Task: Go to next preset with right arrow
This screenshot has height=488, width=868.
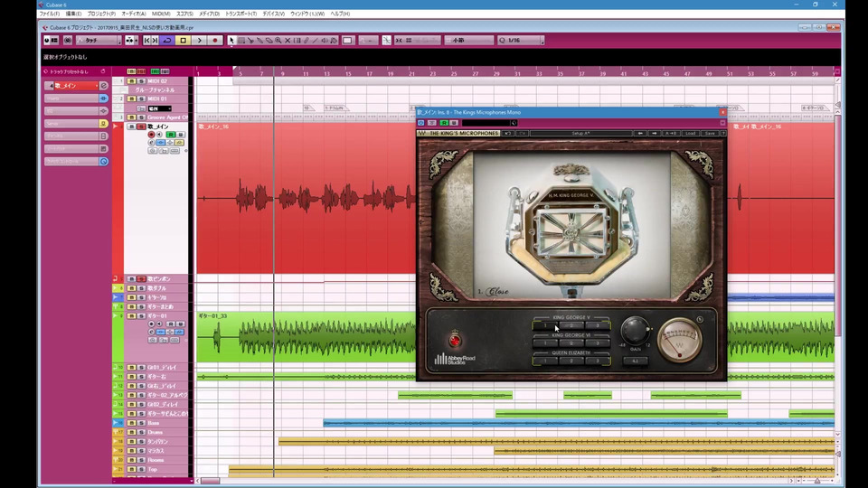Action: [x=655, y=134]
